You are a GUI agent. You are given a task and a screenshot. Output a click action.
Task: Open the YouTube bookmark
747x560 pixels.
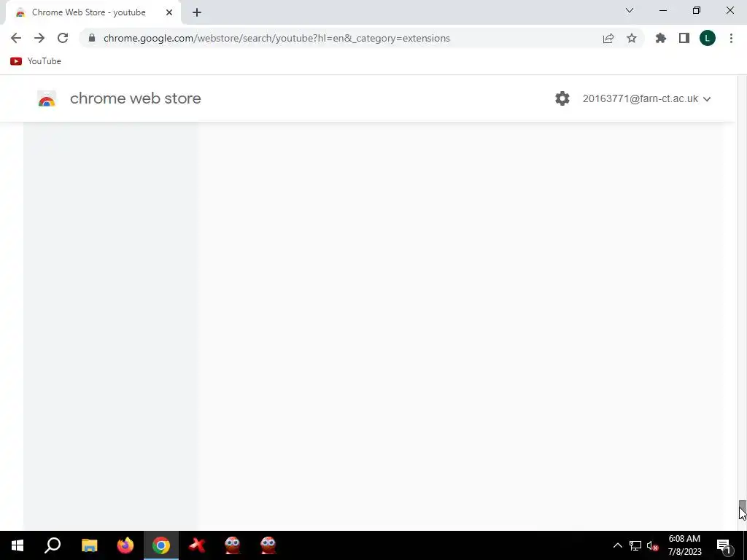pos(36,61)
